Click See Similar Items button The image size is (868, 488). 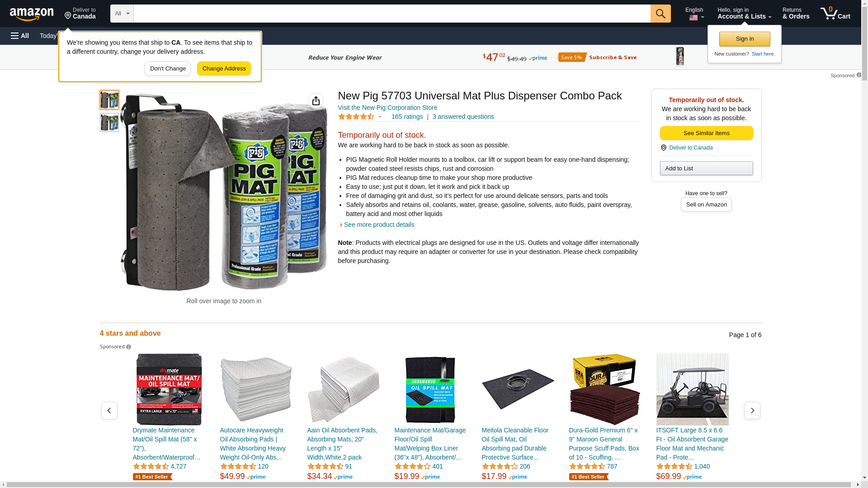pos(706,133)
